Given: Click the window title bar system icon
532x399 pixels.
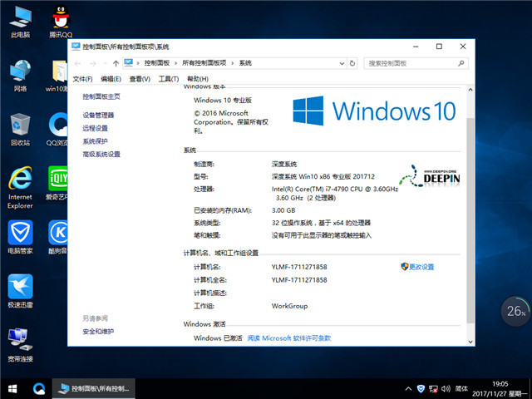Looking at the screenshot, I should pyautogui.click(x=76, y=47).
